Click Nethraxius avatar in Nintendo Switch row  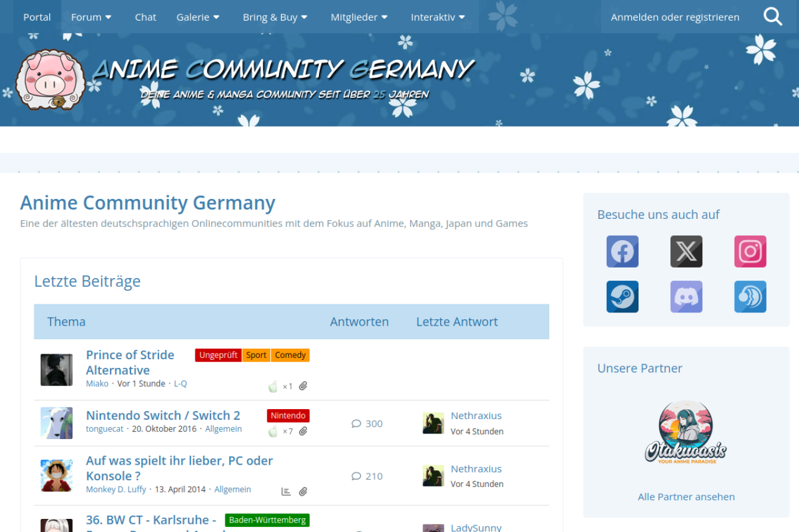(433, 423)
